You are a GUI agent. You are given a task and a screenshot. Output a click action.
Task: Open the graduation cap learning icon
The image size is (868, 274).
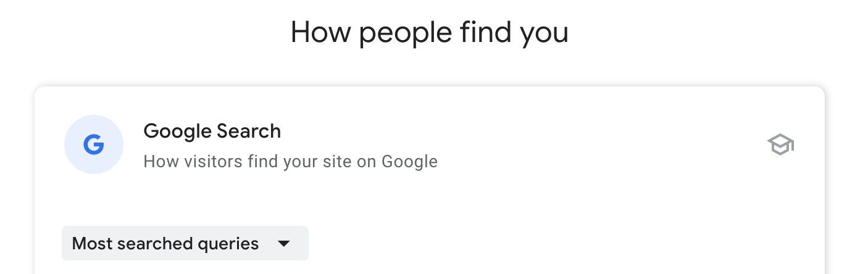point(780,145)
